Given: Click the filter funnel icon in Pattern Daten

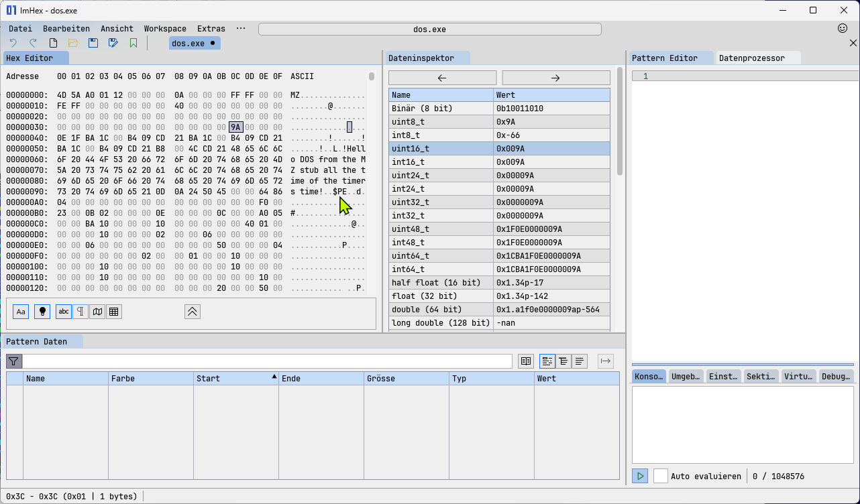Looking at the screenshot, I should pos(14,361).
